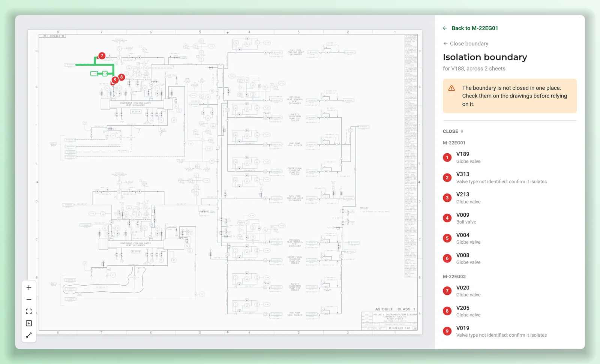Viewport: 600px width, 364px height.
Task: Click the number 1 badge beside V189
Action: tap(447, 157)
